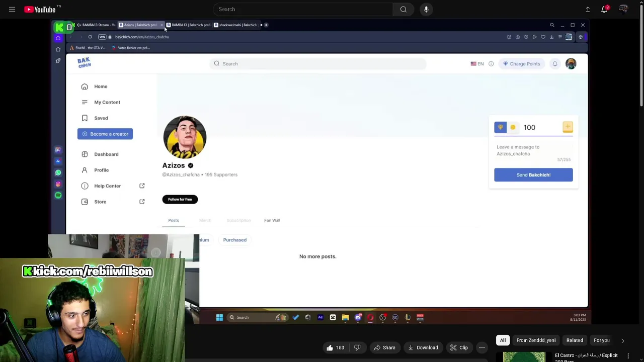Open FiveM bookmark in bookmarks bar
The height and width of the screenshot is (362, 644).
[88, 48]
